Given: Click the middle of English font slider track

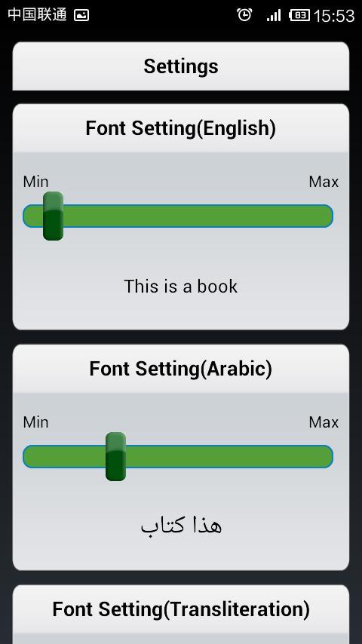Looking at the screenshot, I should (178, 216).
